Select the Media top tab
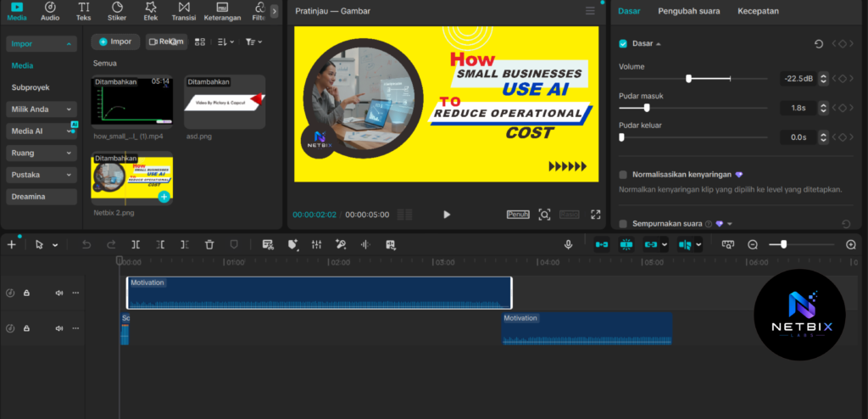This screenshot has width=868, height=419. (x=17, y=11)
